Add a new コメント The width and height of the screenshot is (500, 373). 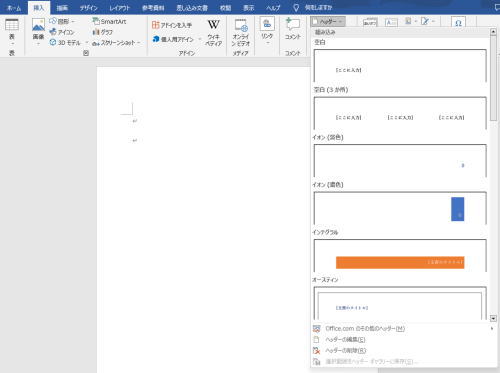click(293, 29)
